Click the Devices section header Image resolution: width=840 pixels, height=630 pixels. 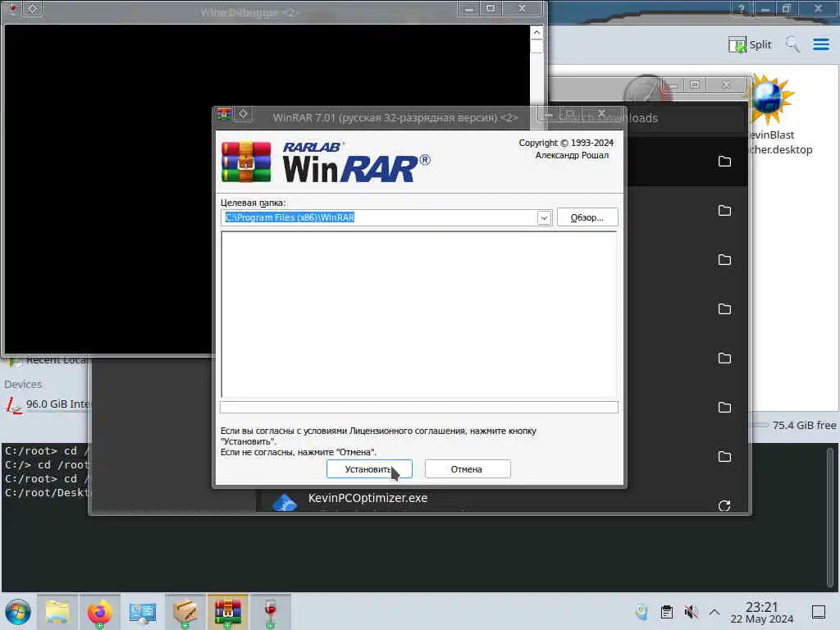point(23,384)
